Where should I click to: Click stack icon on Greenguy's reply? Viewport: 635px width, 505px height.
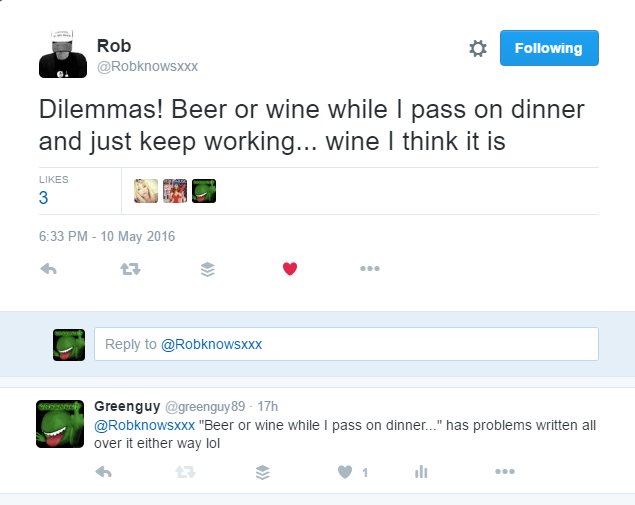[x=263, y=472]
